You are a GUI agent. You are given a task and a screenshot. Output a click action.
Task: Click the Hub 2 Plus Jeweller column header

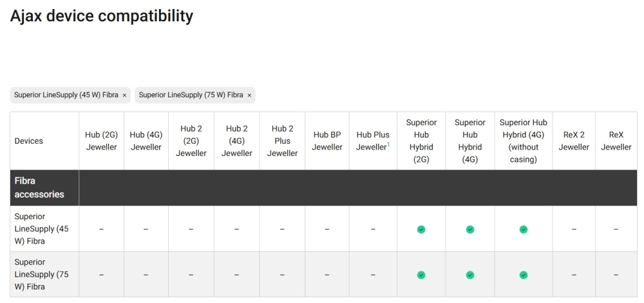point(282,141)
